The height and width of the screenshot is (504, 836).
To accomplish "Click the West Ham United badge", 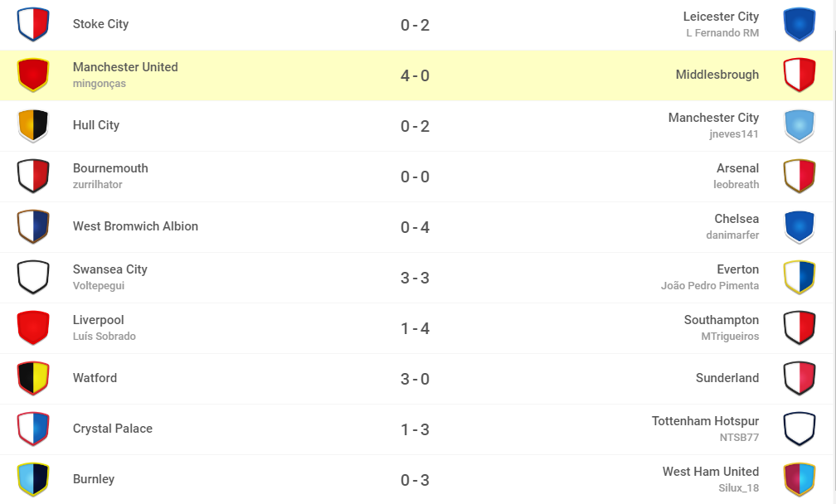I will pyautogui.click(x=800, y=479).
